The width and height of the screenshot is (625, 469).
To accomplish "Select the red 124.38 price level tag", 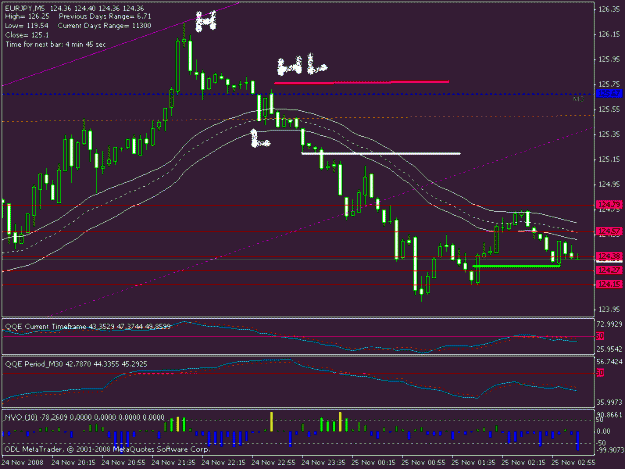I will tap(609, 256).
